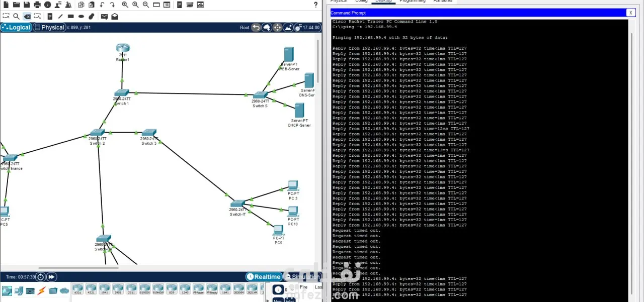Choose the Draw Ellipse tool

tap(81, 16)
